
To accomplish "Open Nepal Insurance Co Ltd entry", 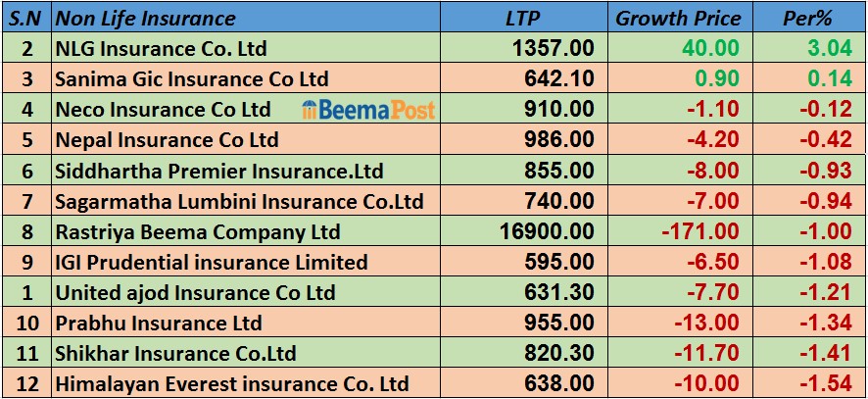I will coord(168,140).
